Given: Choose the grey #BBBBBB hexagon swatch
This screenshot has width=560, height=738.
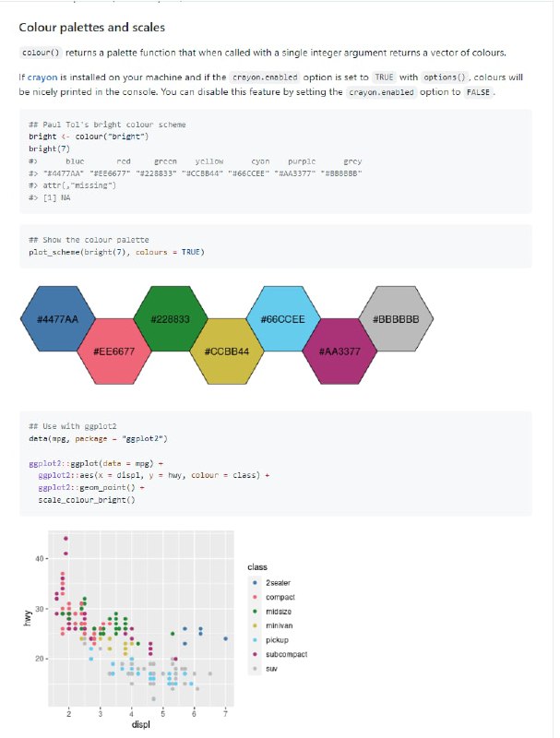Looking at the screenshot, I should pyautogui.click(x=396, y=319).
